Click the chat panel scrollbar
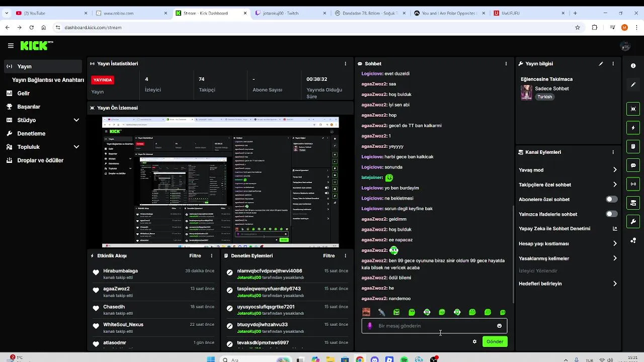Screen dimensions: 644x362 513,254
